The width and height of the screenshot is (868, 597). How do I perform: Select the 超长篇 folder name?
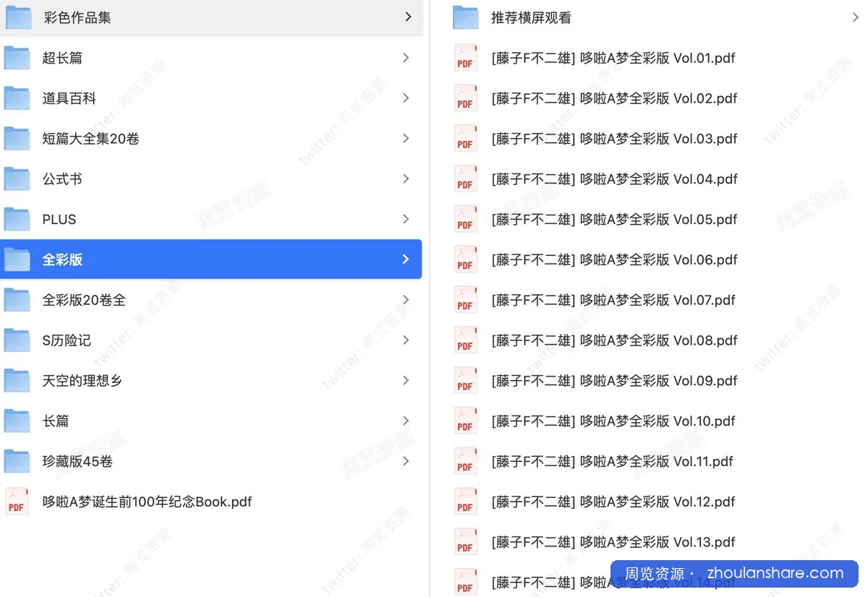click(62, 58)
